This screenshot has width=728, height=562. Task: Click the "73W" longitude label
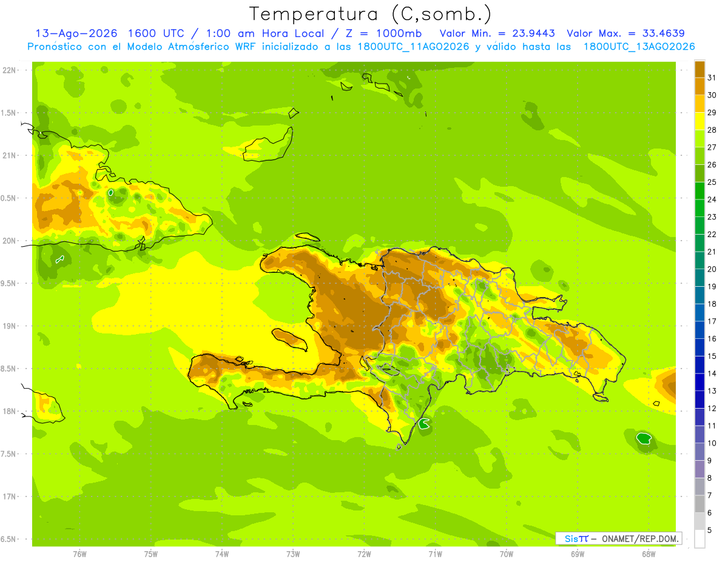(293, 554)
